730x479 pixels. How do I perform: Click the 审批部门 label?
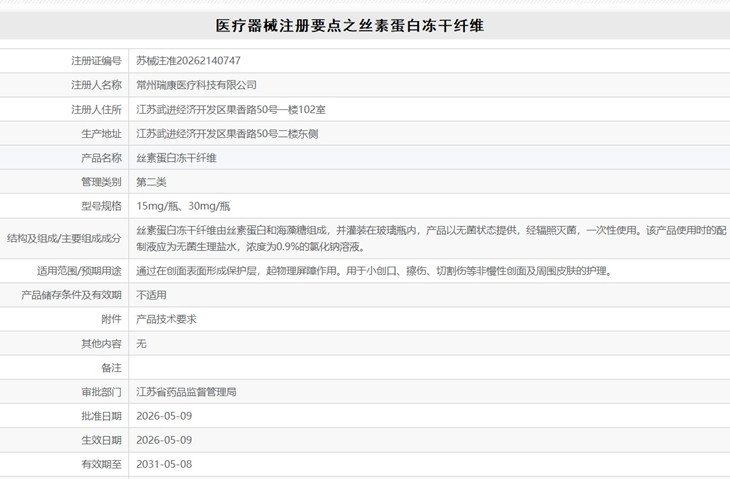[x=101, y=392]
